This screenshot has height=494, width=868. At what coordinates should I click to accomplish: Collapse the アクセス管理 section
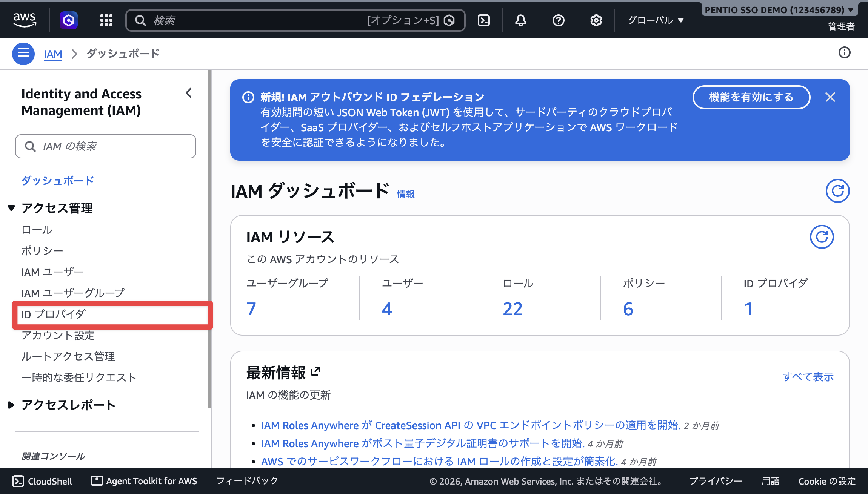(x=11, y=208)
